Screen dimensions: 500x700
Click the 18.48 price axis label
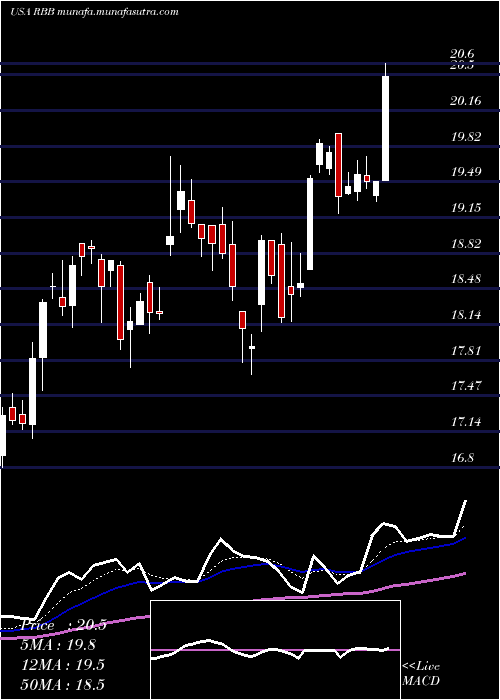pos(466,279)
